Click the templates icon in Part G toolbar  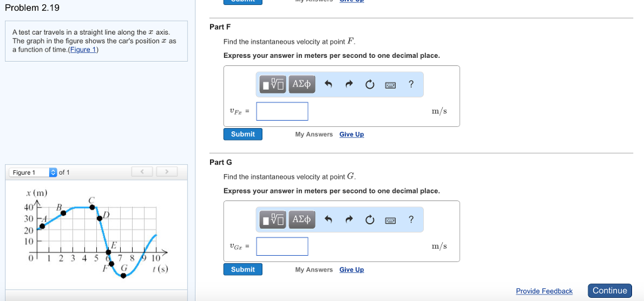tap(274, 219)
